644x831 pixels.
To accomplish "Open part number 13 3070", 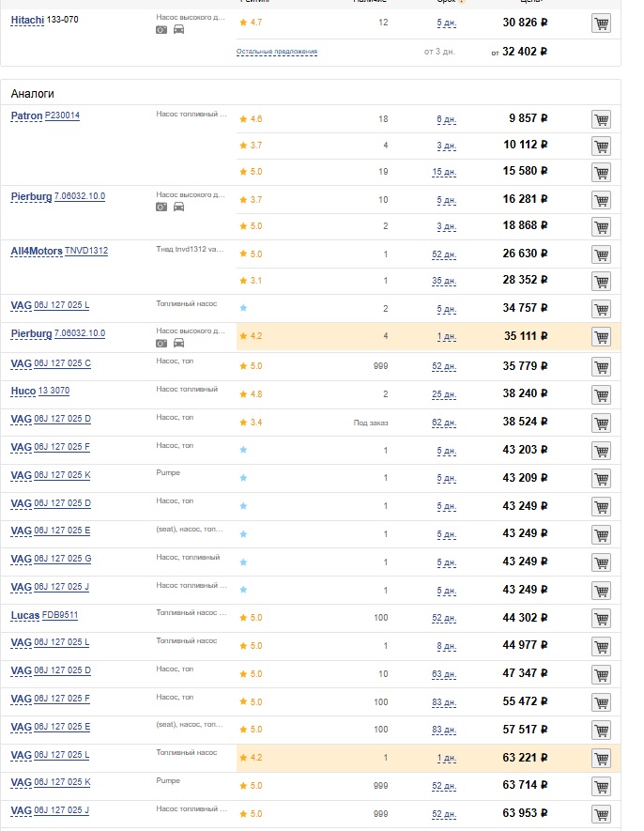I will pyautogui.click(x=54, y=392).
